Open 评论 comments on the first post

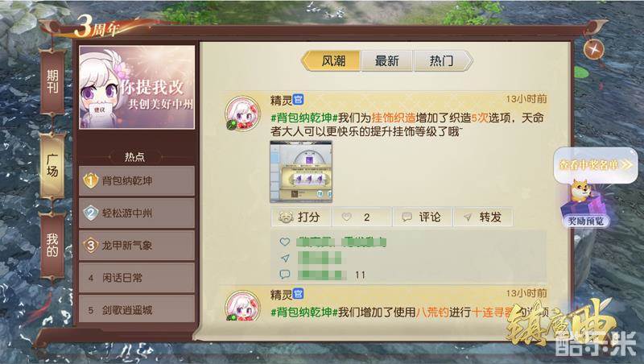(422, 217)
